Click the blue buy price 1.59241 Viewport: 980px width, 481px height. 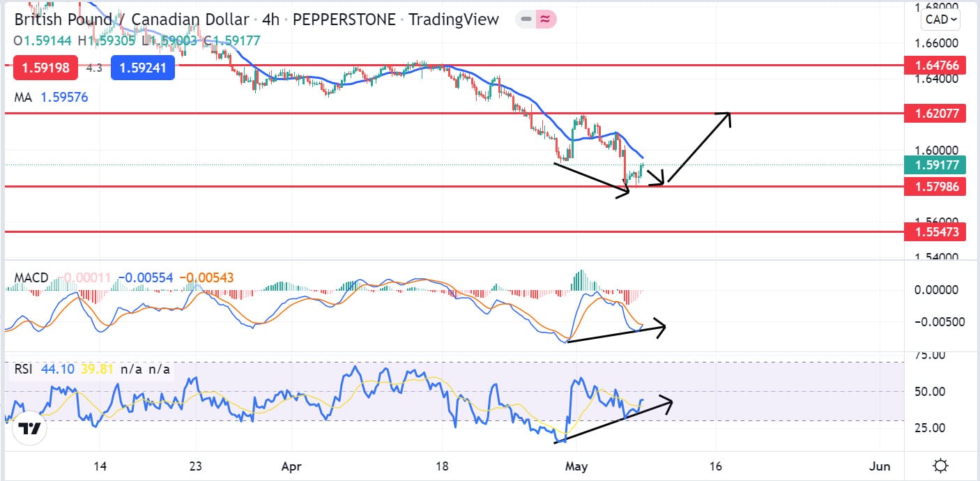pos(143,68)
